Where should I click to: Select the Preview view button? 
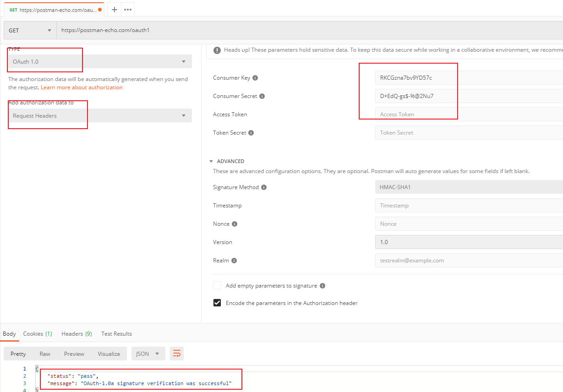coord(74,354)
